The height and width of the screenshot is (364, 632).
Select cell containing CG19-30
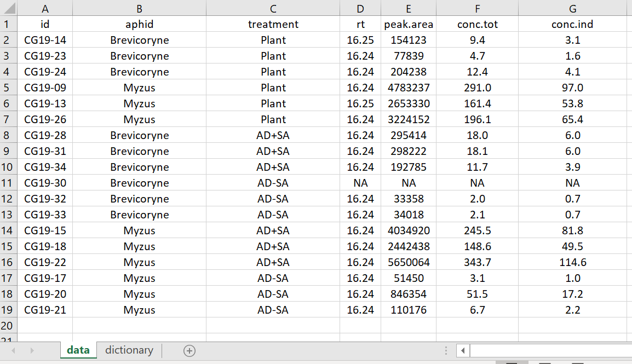pos(45,183)
